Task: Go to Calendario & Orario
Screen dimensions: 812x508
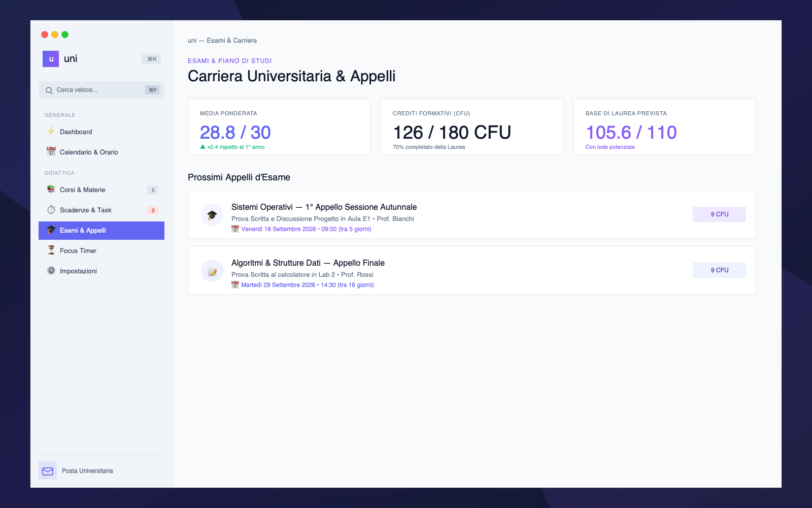Action: (101, 152)
